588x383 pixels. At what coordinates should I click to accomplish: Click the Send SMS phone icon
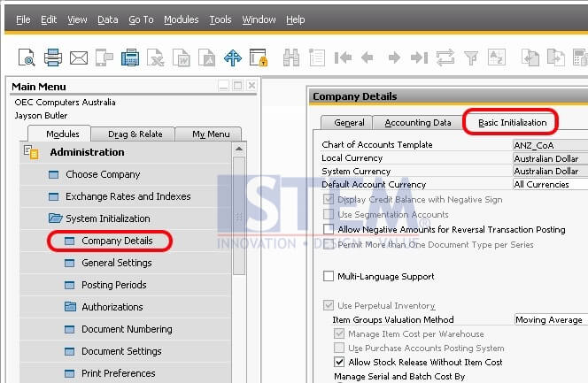click(x=104, y=57)
